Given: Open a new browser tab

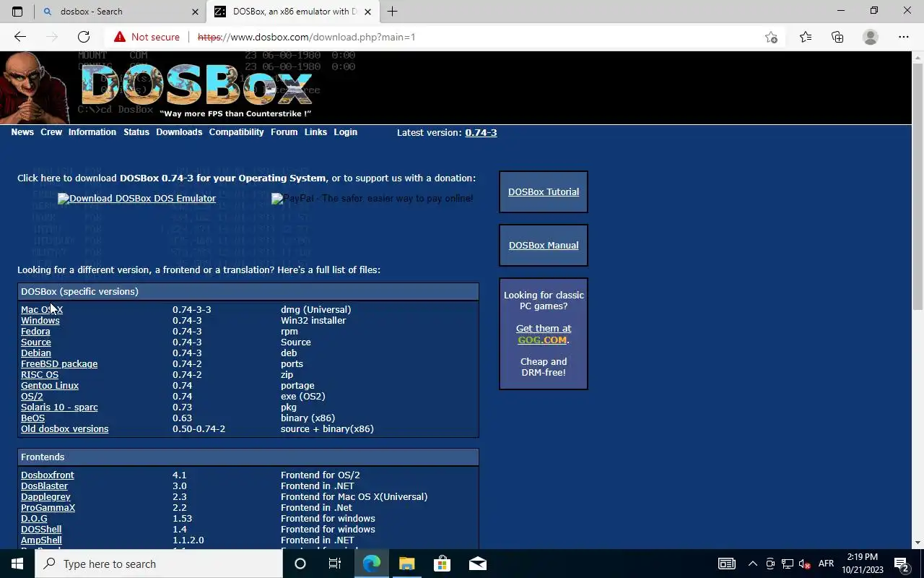Looking at the screenshot, I should [x=392, y=12].
